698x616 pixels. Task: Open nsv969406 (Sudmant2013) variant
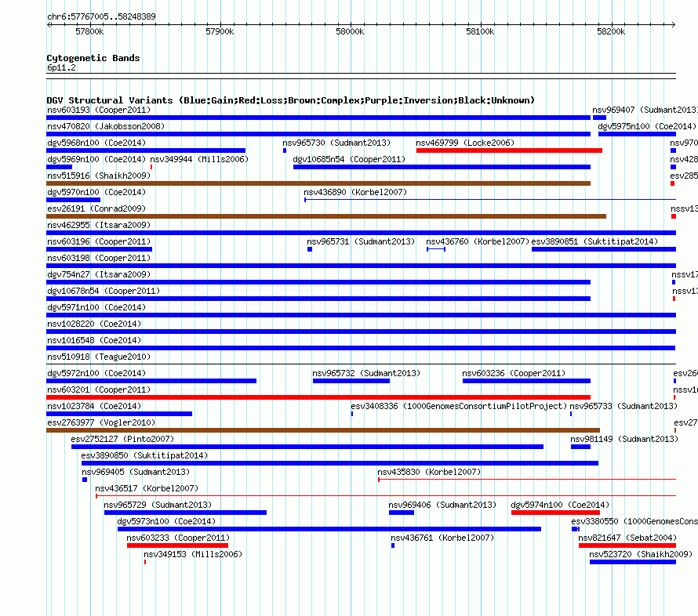click(x=402, y=513)
